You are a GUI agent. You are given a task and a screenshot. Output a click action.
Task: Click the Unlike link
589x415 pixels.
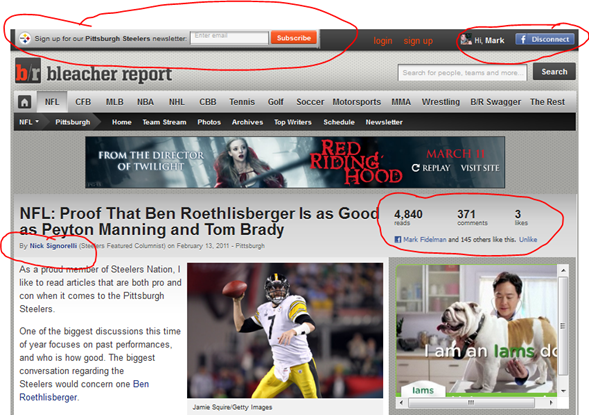point(528,240)
